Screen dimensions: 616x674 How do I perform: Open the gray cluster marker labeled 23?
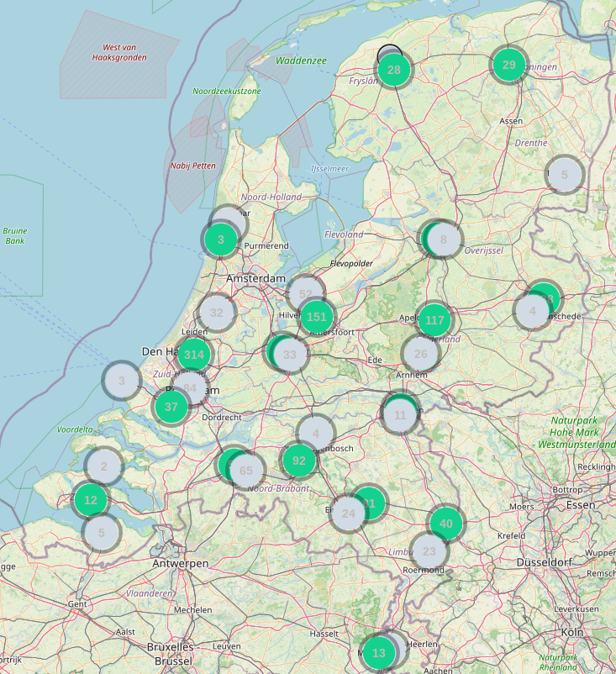pyautogui.click(x=429, y=551)
